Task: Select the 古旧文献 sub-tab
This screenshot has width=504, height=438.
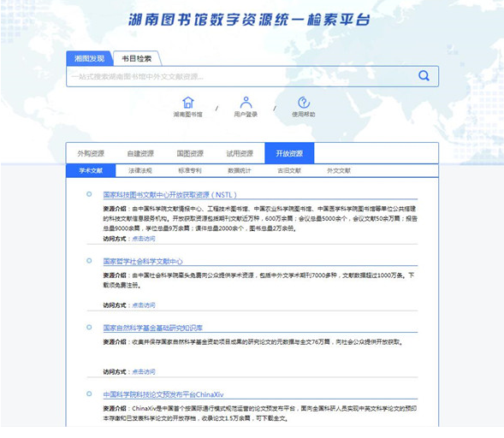Action: [x=289, y=170]
